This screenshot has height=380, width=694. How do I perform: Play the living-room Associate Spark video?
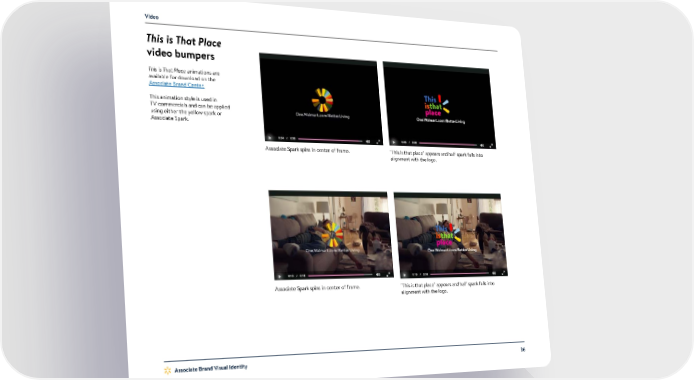[x=279, y=276]
